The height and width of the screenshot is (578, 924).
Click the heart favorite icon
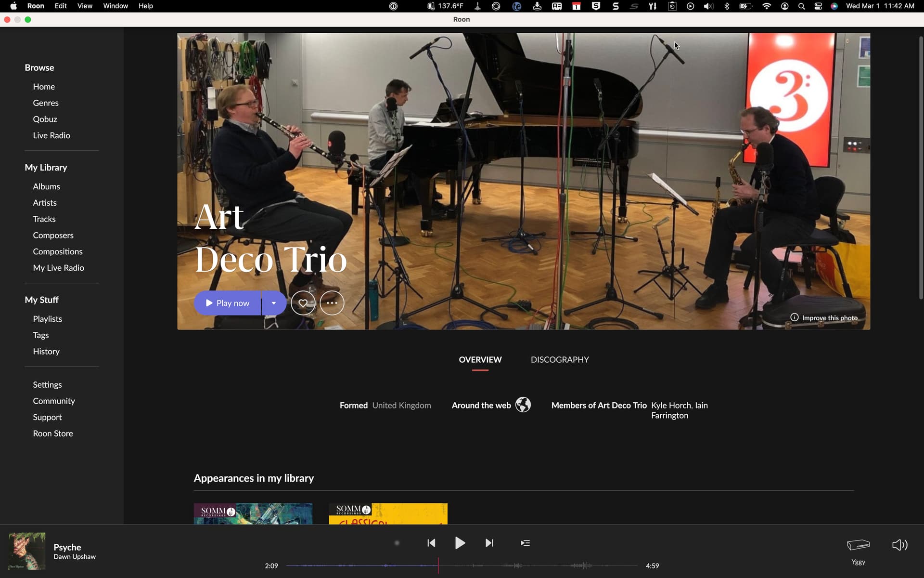coord(303,303)
